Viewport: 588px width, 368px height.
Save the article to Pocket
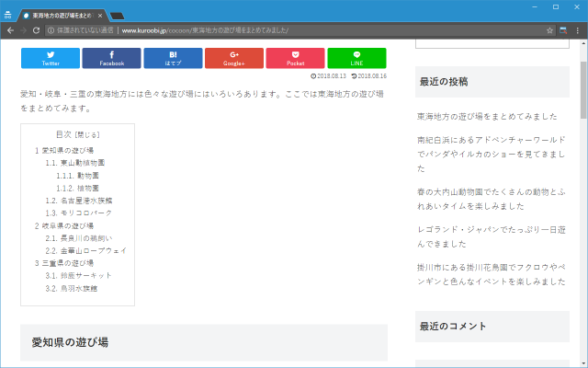click(295, 59)
